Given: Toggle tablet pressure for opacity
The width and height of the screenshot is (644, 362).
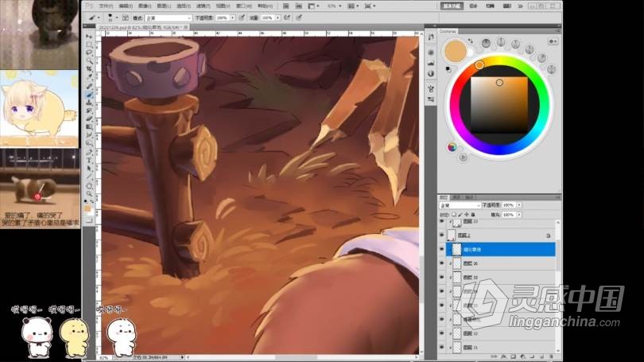Looking at the screenshot, I should (242, 18).
